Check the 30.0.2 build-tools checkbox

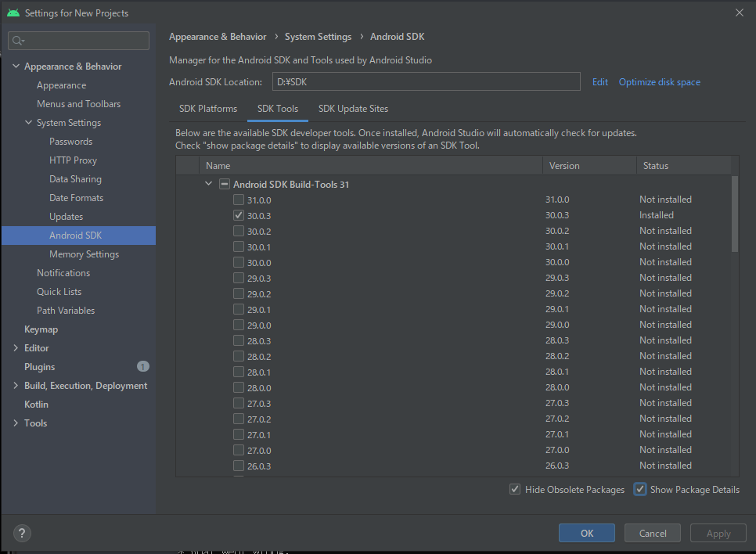(x=239, y=231)
